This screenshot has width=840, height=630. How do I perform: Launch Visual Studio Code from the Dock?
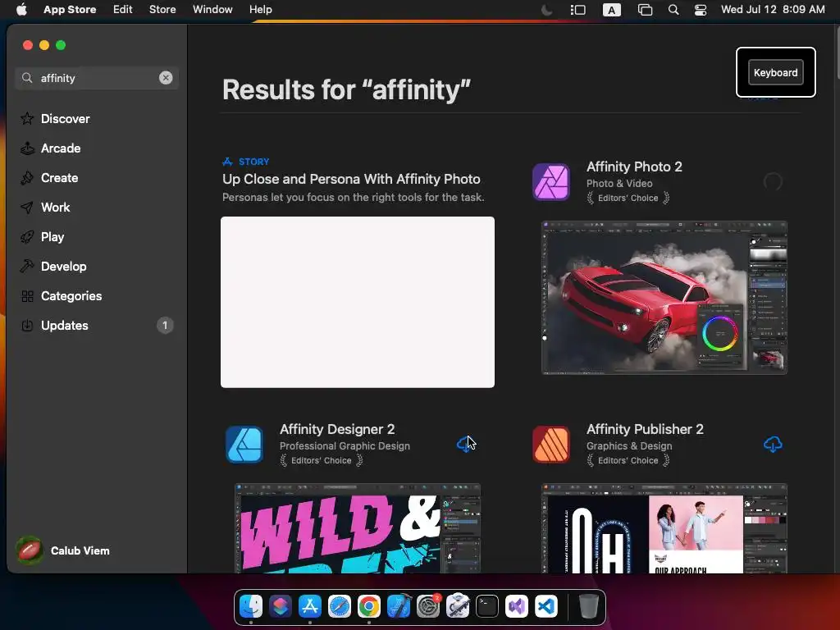pyautogui.click(x=546, y=606)
